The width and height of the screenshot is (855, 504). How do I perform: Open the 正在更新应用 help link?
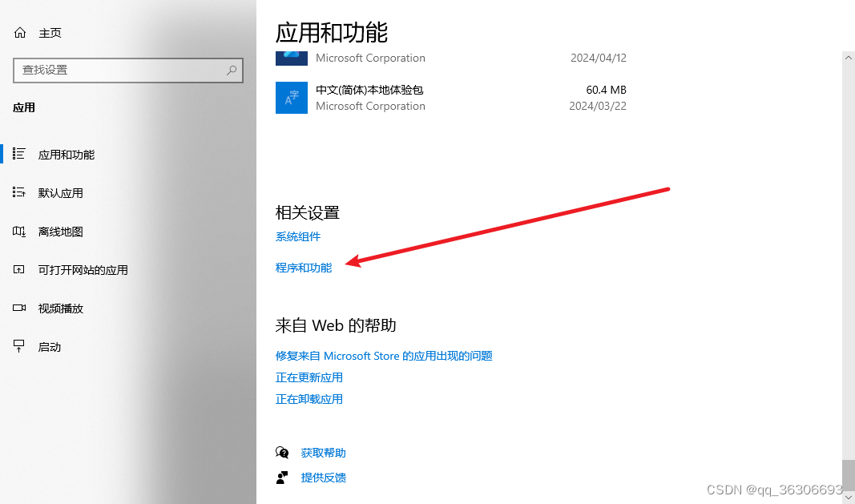coord(309,377)
